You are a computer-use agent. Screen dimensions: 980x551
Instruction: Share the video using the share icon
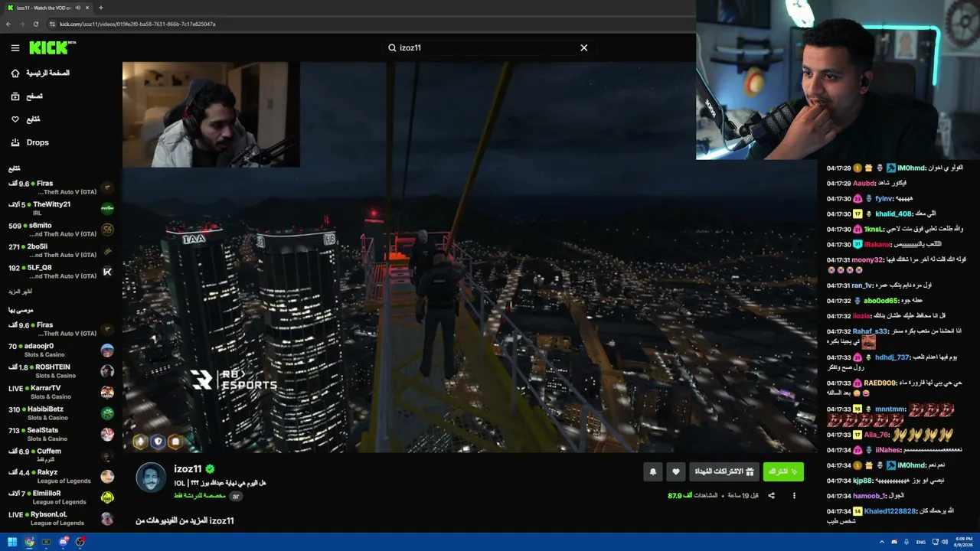[771, 496]
